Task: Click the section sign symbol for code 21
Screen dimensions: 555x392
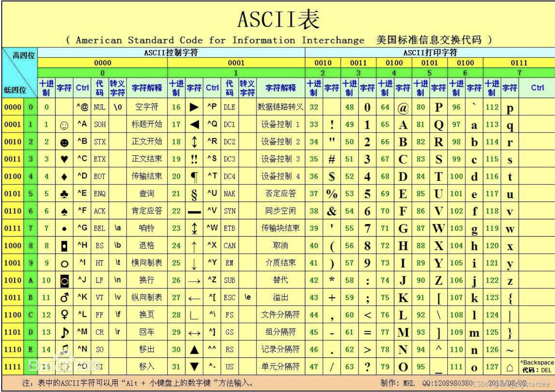Action: coord(194,194)
